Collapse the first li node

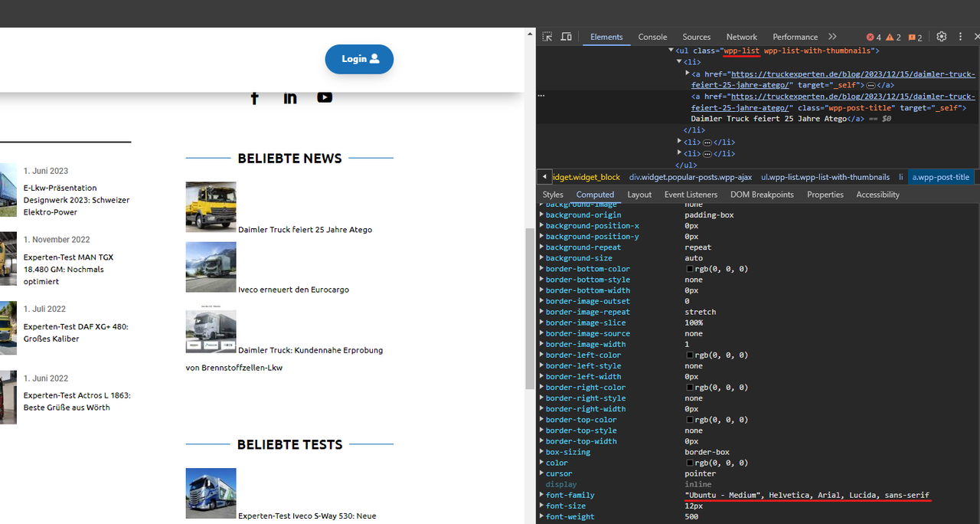click(x=679, y=61)
